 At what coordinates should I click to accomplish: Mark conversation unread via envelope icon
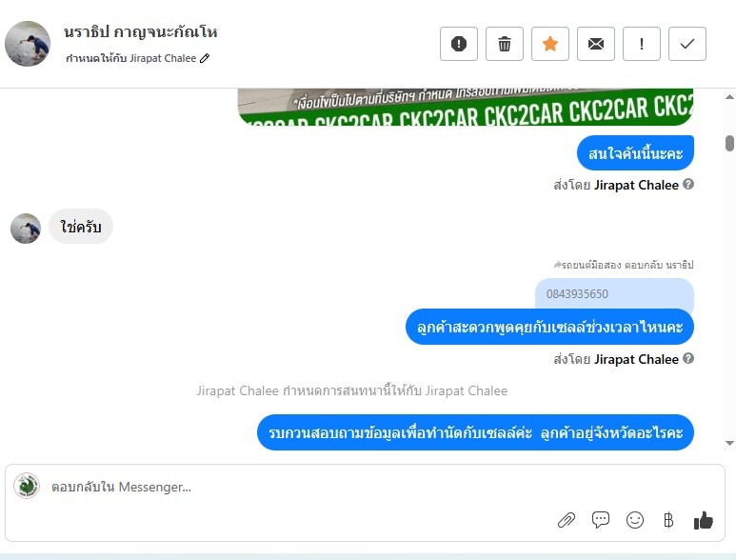point(596,44)
